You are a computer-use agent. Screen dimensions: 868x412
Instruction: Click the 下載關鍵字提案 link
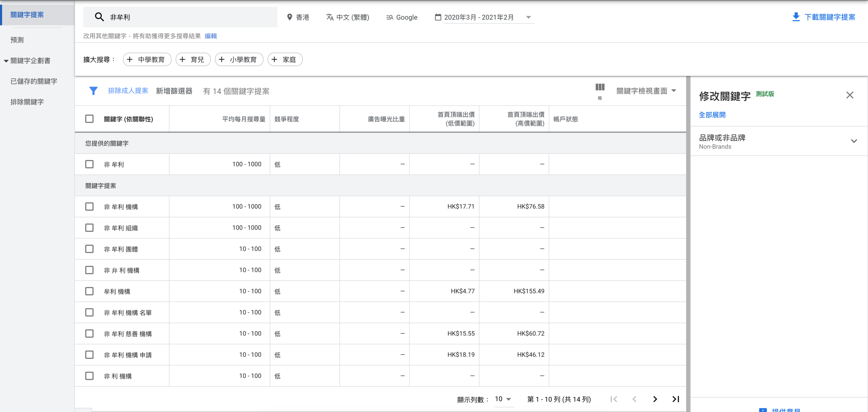tap(830, 17)
